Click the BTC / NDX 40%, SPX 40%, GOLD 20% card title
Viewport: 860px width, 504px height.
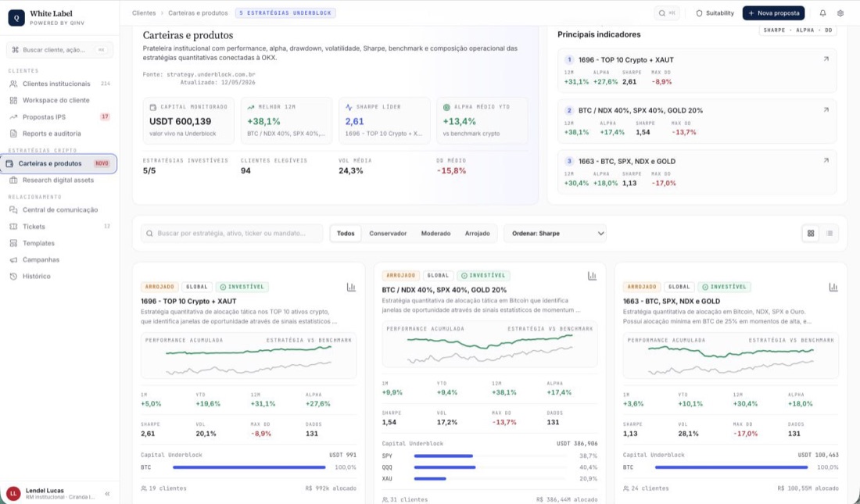point(444,290)
